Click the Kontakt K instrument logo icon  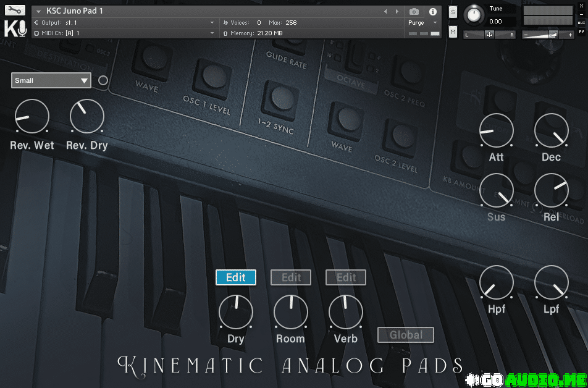[x=15, y=28]
